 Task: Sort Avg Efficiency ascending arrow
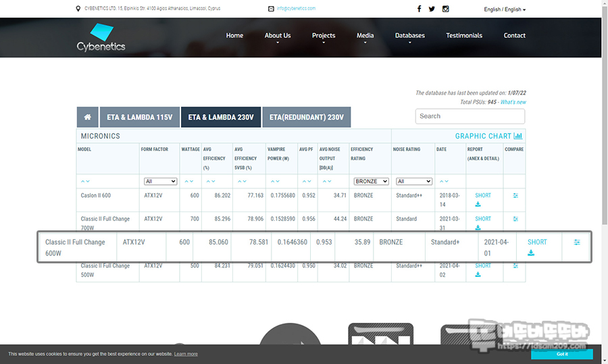pos(208,182)
